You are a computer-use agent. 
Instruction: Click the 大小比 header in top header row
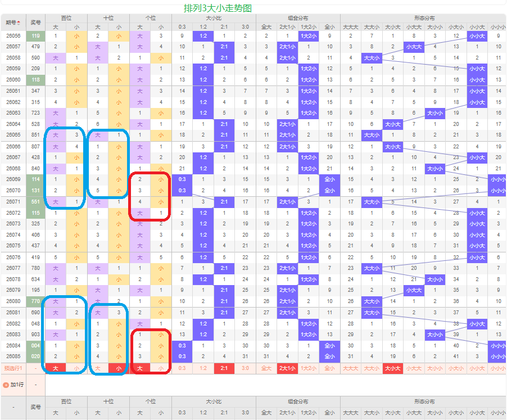tap(214, 18)
